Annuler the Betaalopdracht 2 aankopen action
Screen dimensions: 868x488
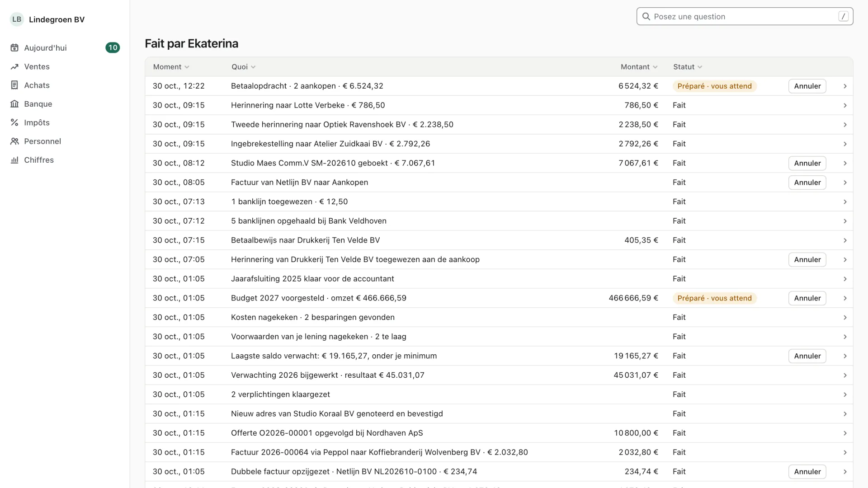click(807, 86)
